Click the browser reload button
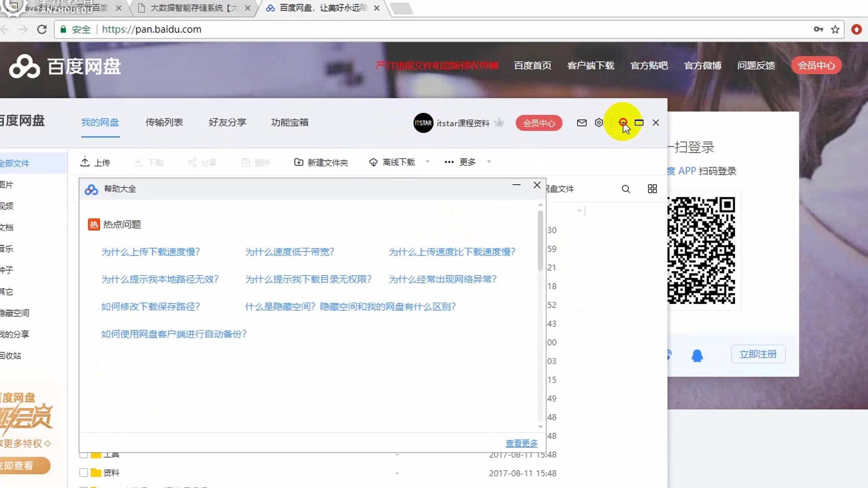 tap(42, 29)
